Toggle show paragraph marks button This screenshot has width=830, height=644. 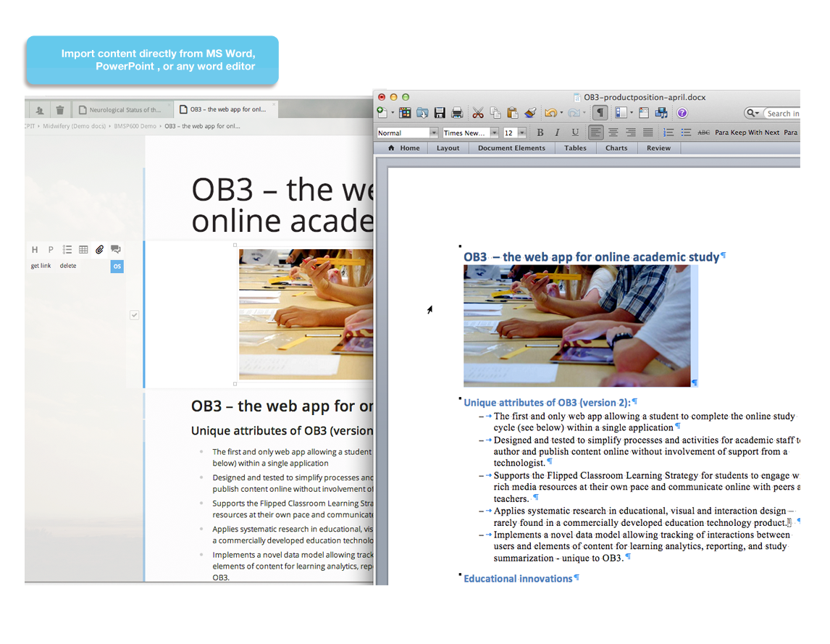(600, 113)
